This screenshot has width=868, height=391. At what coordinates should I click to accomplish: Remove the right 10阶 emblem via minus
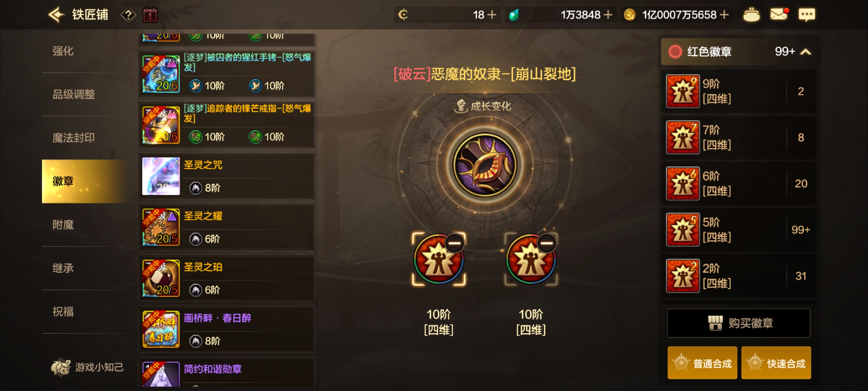(x=547, y=243)
